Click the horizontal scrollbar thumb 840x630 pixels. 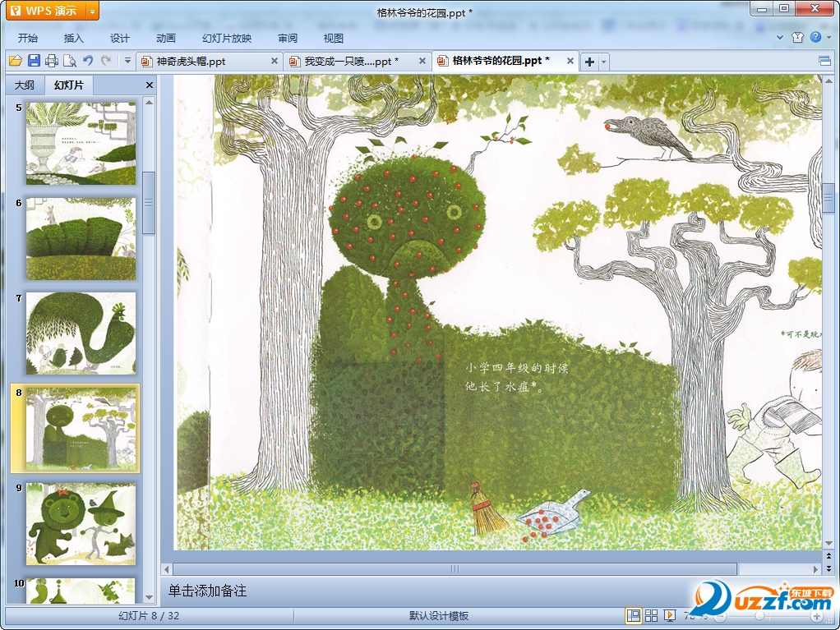(x=455, y=569)
